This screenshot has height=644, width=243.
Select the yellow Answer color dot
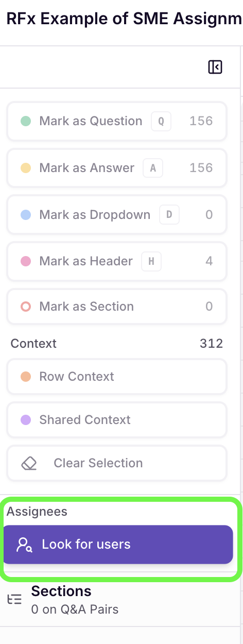point(26,168)
